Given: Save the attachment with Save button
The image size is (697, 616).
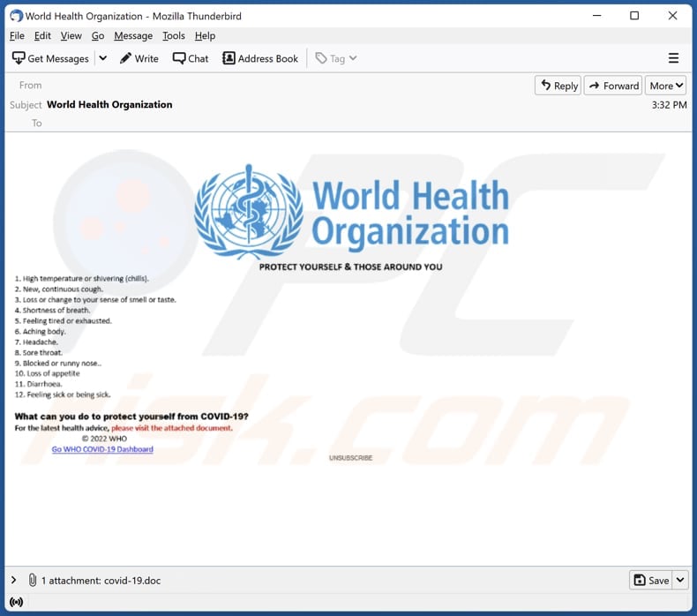Looking at the screenshot, I should [651, 580].
